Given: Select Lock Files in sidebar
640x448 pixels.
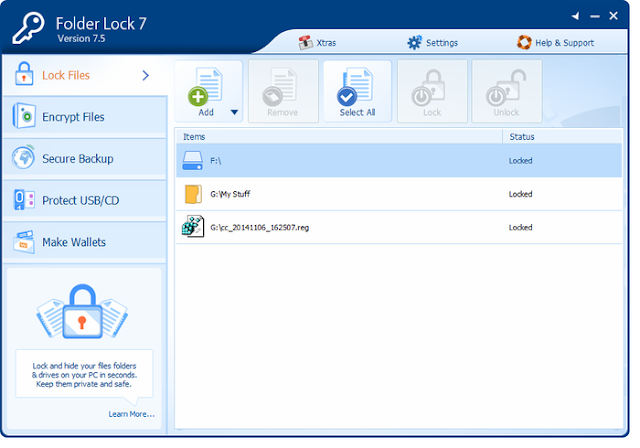Looking at the screenshot, I should pyautogui.click(x=84, y=75).
